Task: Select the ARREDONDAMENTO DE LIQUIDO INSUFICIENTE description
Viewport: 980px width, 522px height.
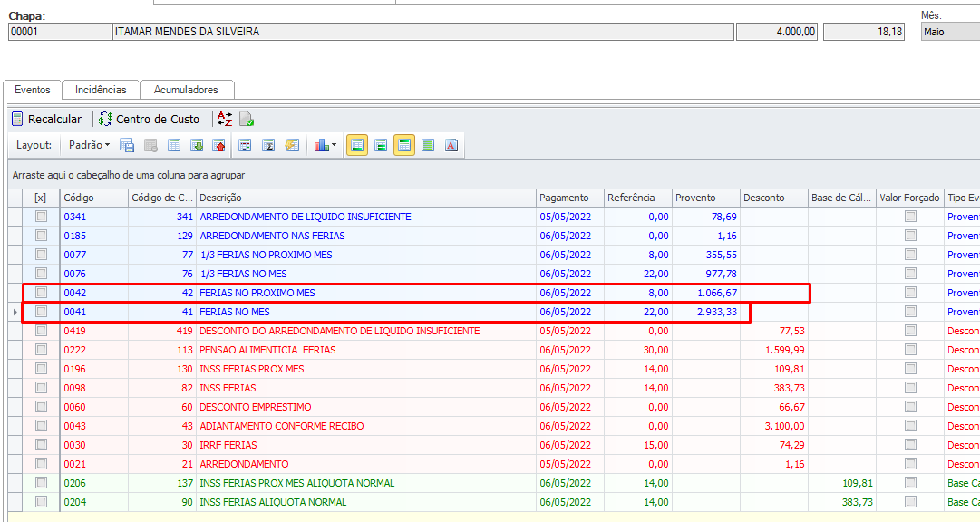Action: (x=305, y=217)
